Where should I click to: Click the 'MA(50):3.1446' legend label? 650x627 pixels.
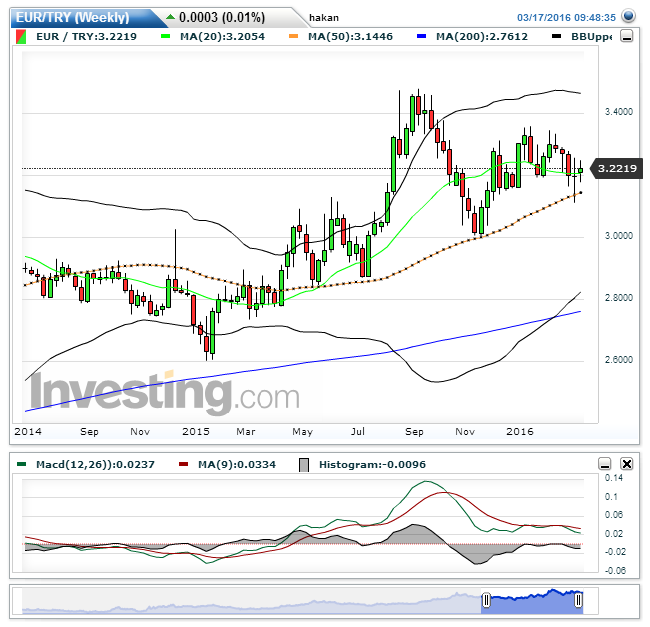(x=350, y=36)
